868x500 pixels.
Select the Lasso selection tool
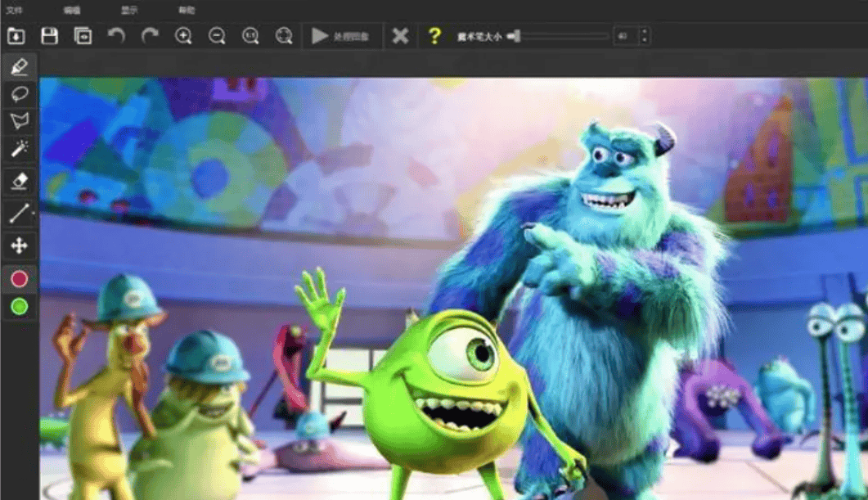coord(20,93)
